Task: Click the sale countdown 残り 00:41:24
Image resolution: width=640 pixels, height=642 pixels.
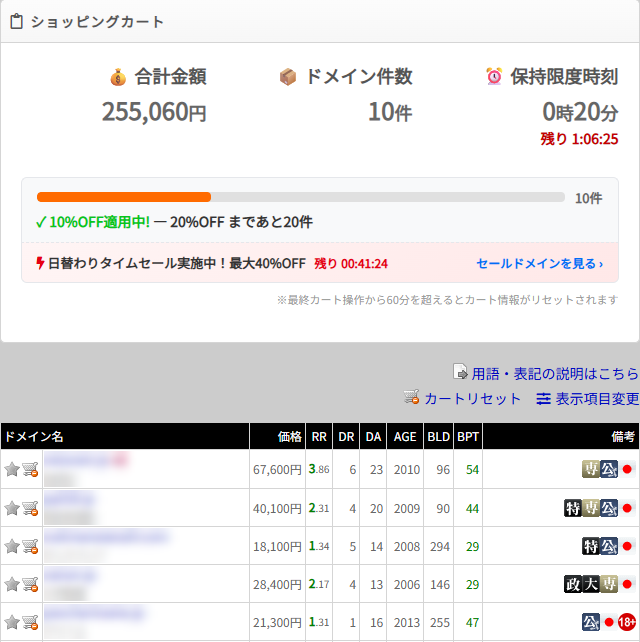Action: coord(351,263)
